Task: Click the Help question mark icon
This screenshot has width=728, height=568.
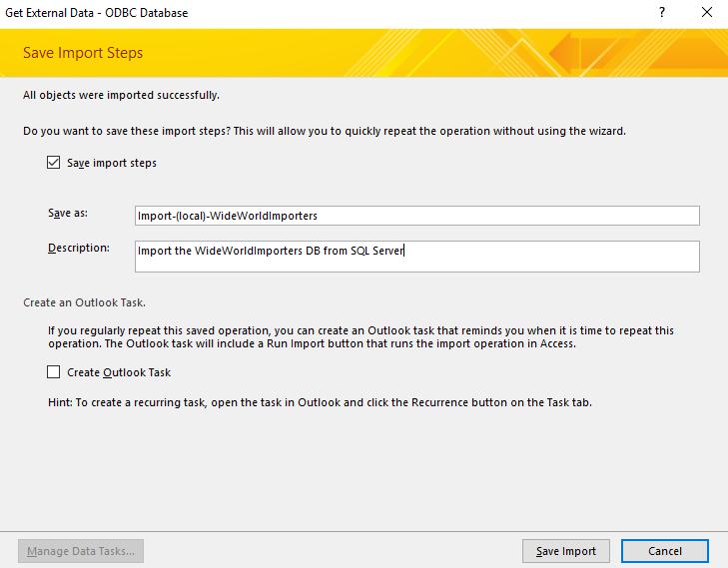Action: pos(661,13)
